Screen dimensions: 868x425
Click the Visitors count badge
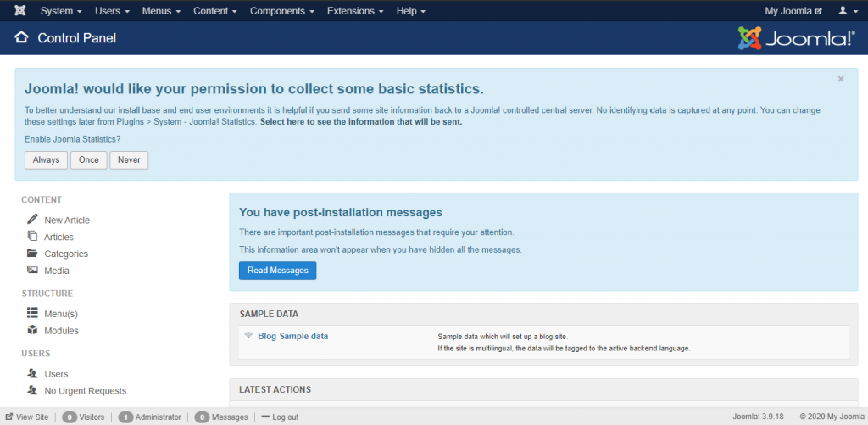click(x=70, y=417)
